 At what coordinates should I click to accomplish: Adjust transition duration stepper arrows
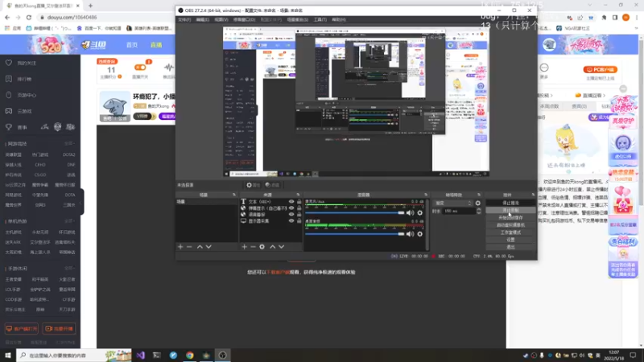[x=478, y=211]
